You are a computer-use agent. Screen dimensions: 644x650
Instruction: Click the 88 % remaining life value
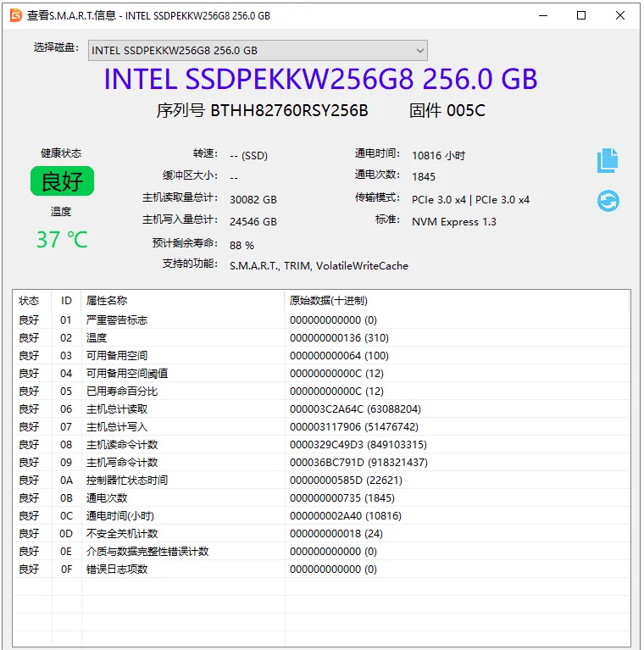tap(242, 246)
